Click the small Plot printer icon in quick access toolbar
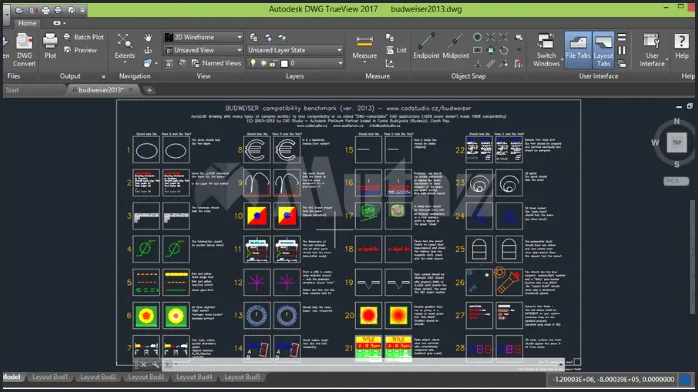 [x=45, y=10]
